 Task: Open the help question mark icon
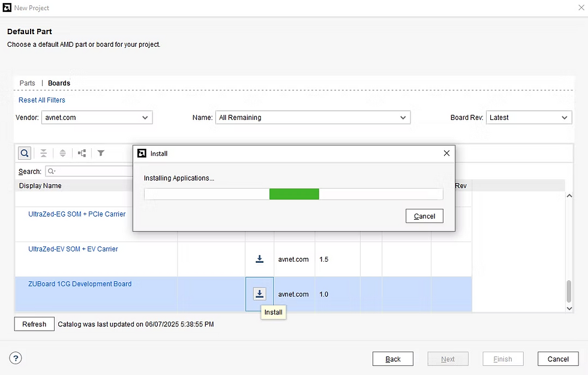point(16,358)
